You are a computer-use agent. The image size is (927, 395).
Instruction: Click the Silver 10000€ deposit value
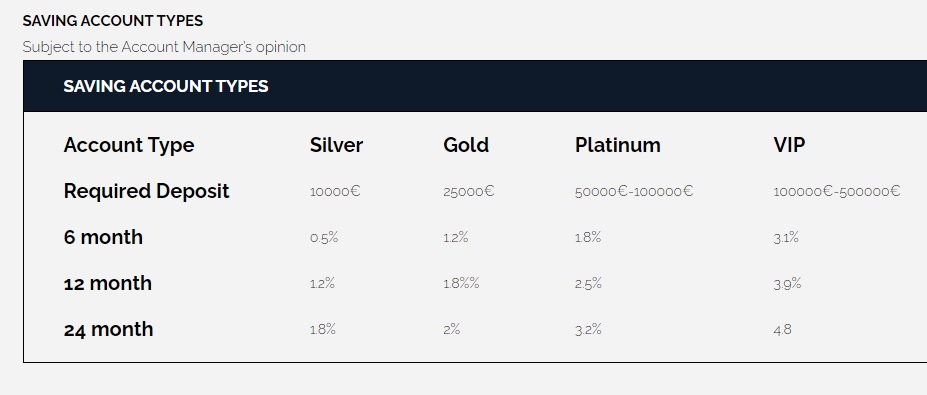(335, 192)
